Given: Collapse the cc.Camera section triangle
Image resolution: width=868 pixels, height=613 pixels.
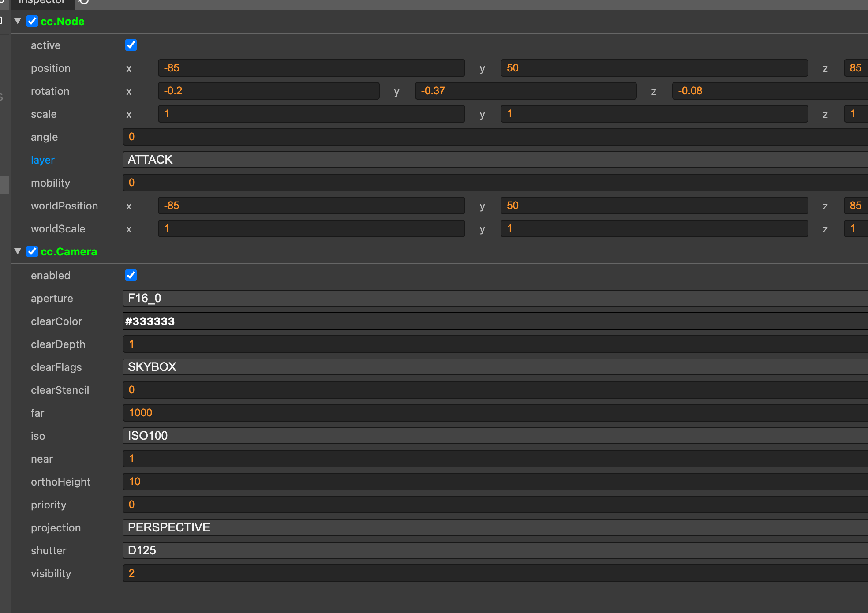Looking at the screenshot, I should pyautogui.click(x=18, y=251).
